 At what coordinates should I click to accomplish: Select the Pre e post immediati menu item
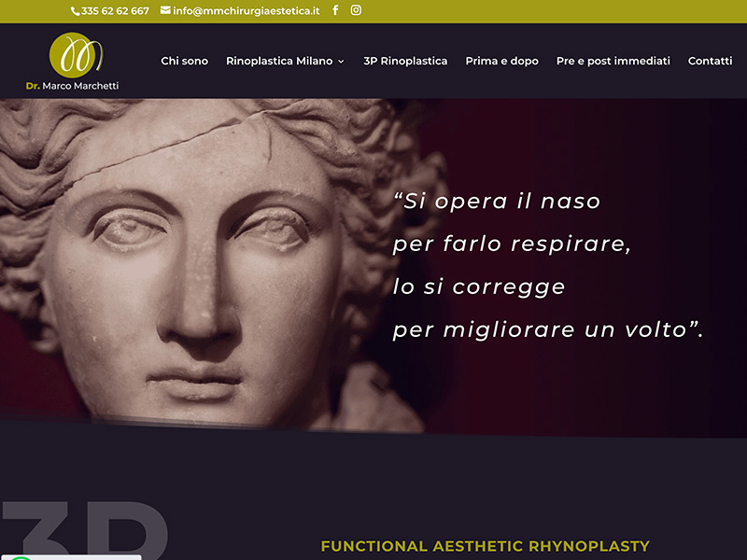pos(613,61)
